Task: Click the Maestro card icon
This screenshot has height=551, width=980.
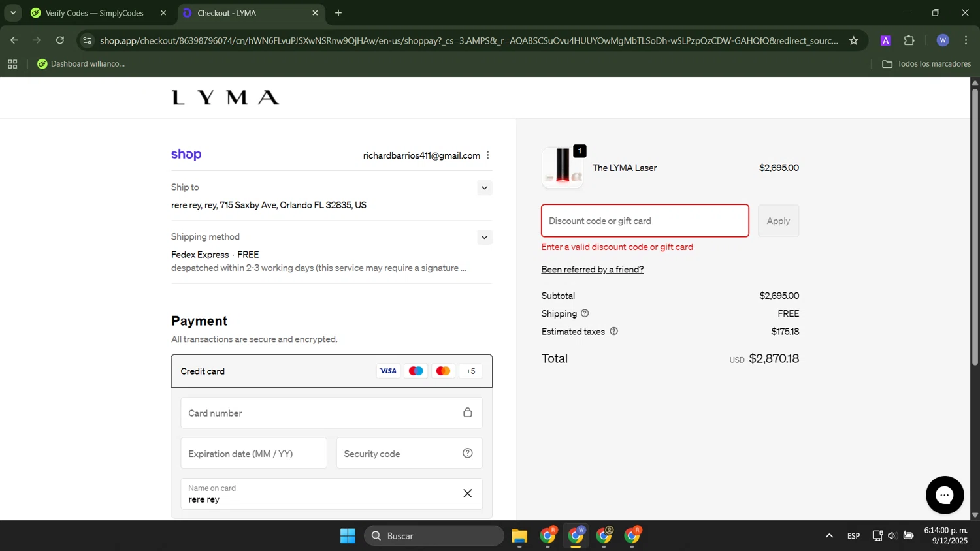Action: (x=416, y=371)
